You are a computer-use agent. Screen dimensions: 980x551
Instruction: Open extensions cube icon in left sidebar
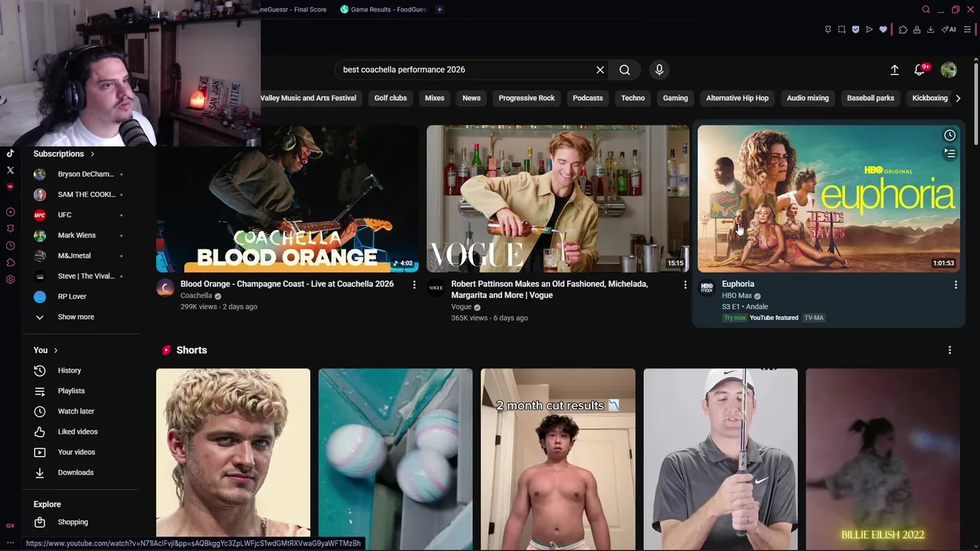tap(10, 262)
